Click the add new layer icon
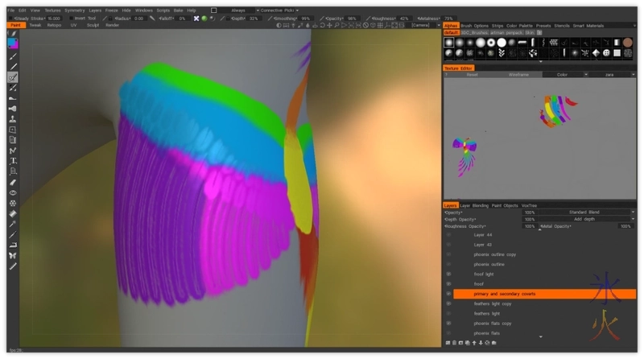The image size is (644, 359). coord(448,343)
